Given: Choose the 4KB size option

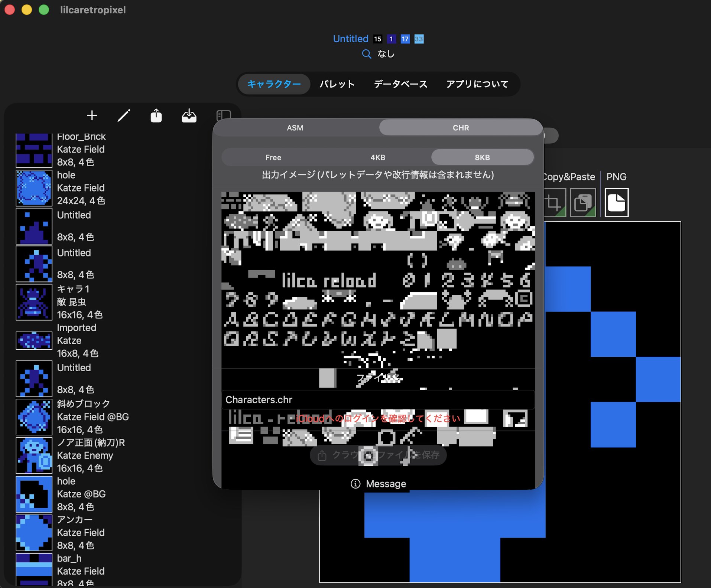Looking at the screenshot, I should [378, 157].
